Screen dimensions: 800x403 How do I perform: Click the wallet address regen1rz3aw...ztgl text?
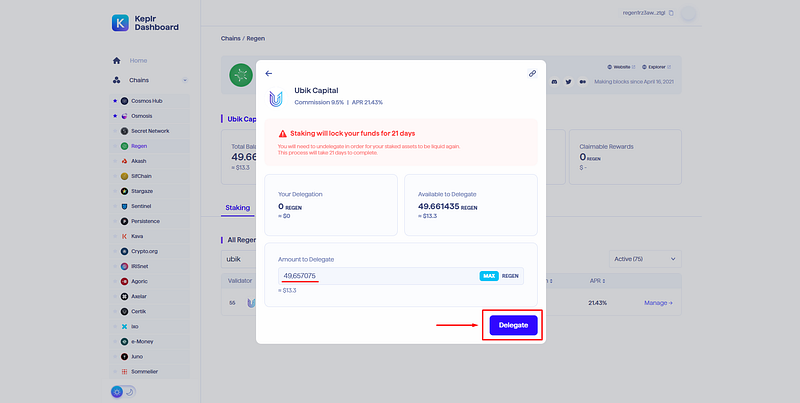644,13
